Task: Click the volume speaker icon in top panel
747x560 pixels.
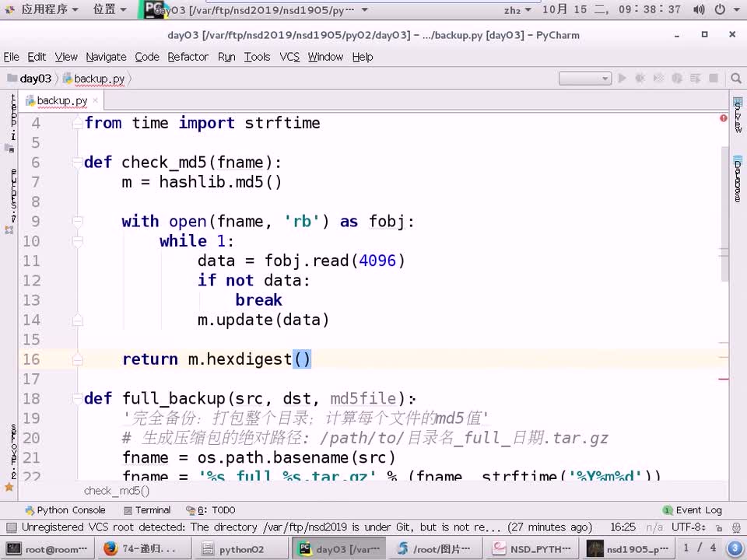Action: click(x=700, y=9)
